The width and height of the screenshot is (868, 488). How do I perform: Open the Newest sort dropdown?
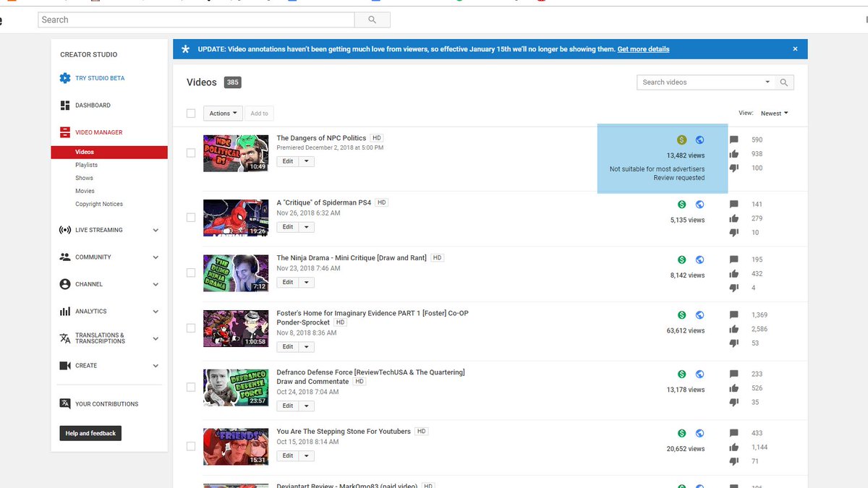774,114
